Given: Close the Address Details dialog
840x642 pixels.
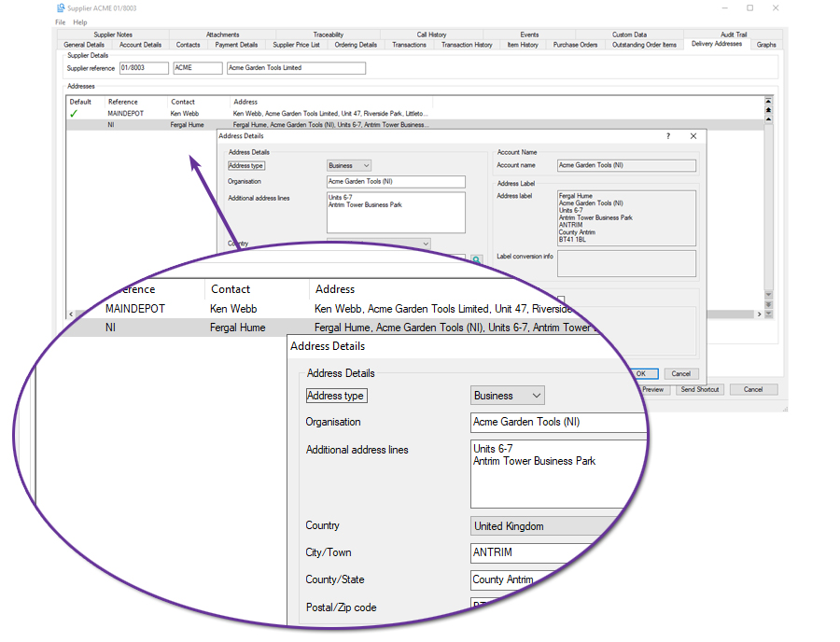Looking at the screenshot, I should pos(693,136).
